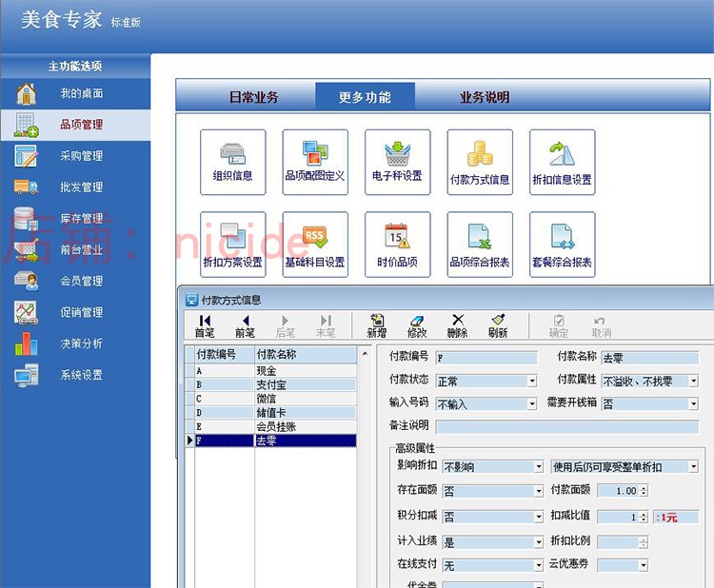Viewport: 714px width, 588px height.
Task: Expand the 付款属性 dropdown
Action: (693, 381)
